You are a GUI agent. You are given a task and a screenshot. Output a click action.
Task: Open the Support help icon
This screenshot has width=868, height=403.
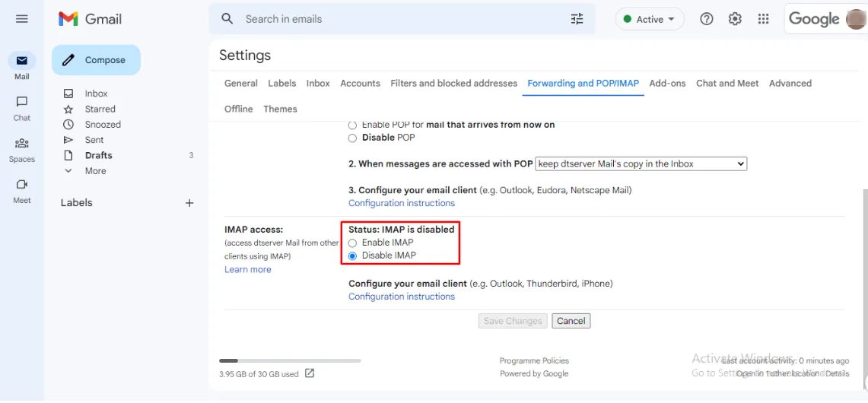(x=707, y=19)
